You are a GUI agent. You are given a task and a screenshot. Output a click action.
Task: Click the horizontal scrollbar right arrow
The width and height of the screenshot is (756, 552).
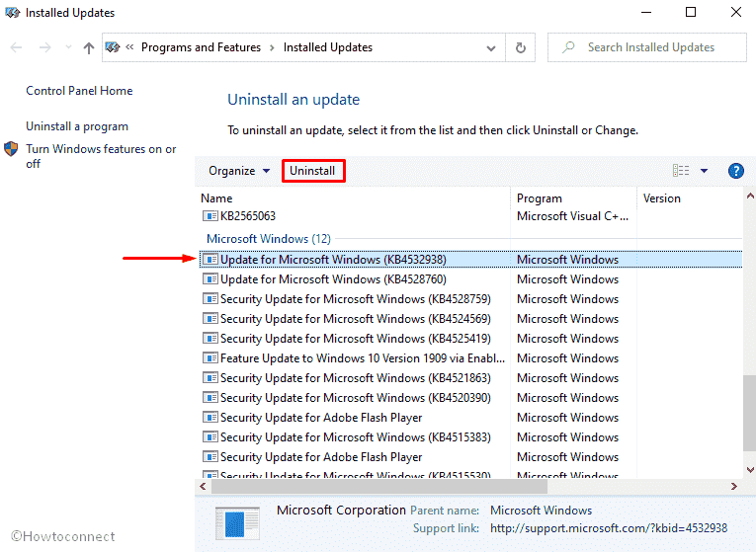(734, 487)
